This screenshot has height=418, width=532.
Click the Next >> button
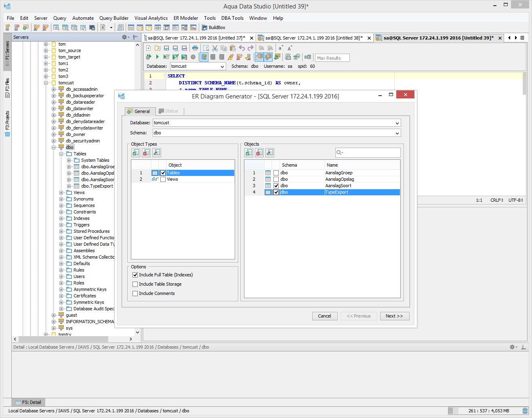394,316
